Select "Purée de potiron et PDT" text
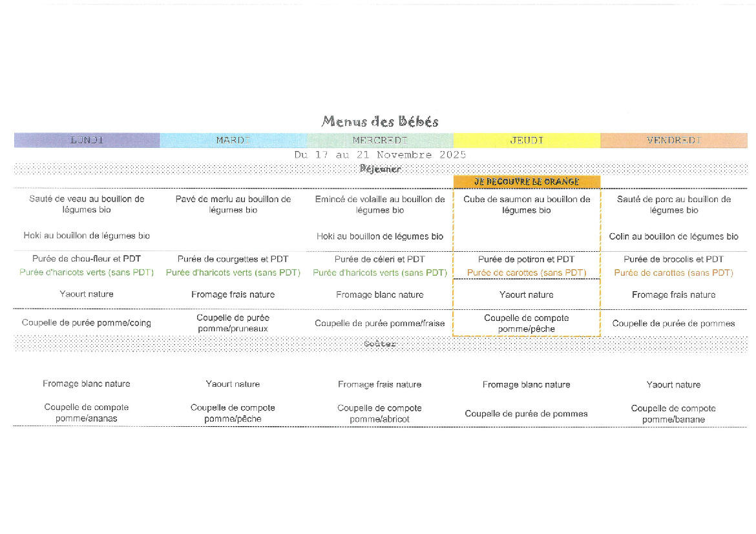The image size is (756, 534). (x=527, y=260)
